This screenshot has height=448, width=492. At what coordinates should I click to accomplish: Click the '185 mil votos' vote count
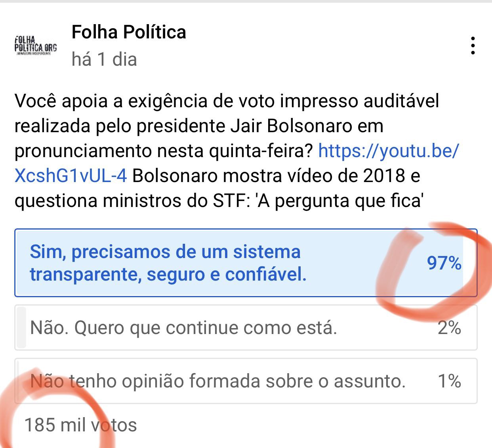pyautogui.click(x=80, y=425)
